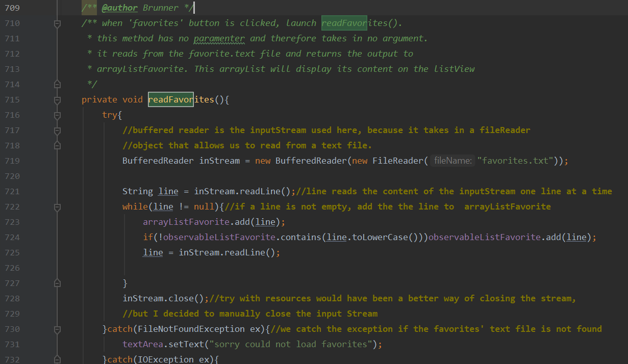Click the 'inStream' variable declaration on line 719
628x364 pixels.
(x=219, y=161)
